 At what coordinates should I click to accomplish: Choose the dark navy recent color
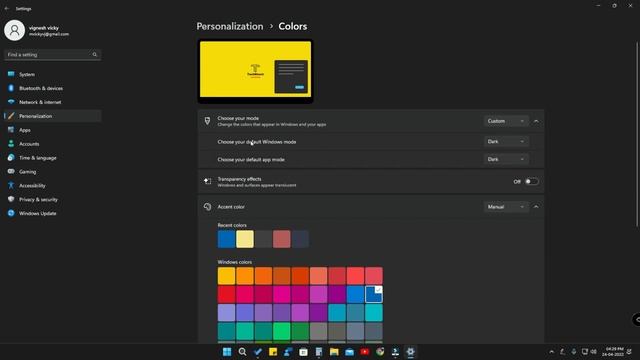coord(300,239)
